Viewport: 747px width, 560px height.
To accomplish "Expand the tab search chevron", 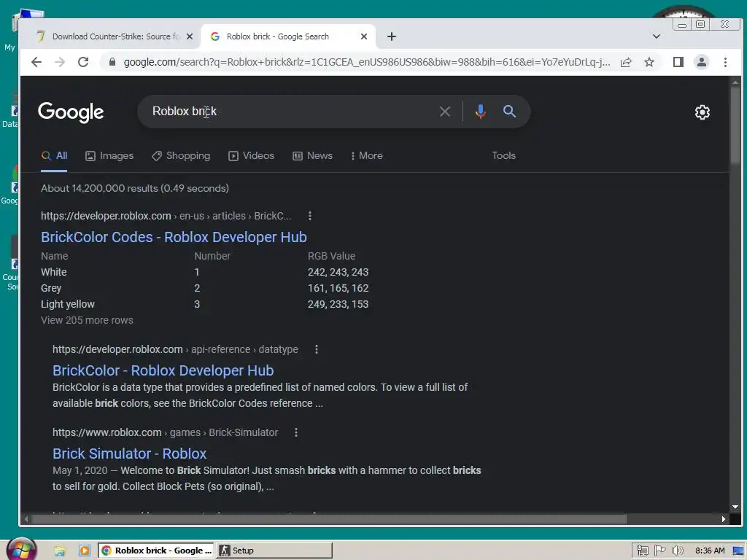I will (656, 36).
